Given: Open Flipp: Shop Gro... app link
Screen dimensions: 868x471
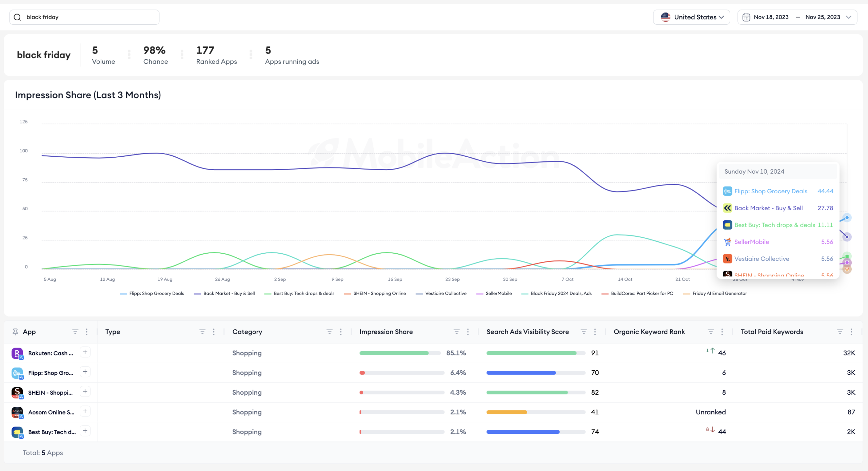Looking at the screenshot, I should [x=51, y=373].
